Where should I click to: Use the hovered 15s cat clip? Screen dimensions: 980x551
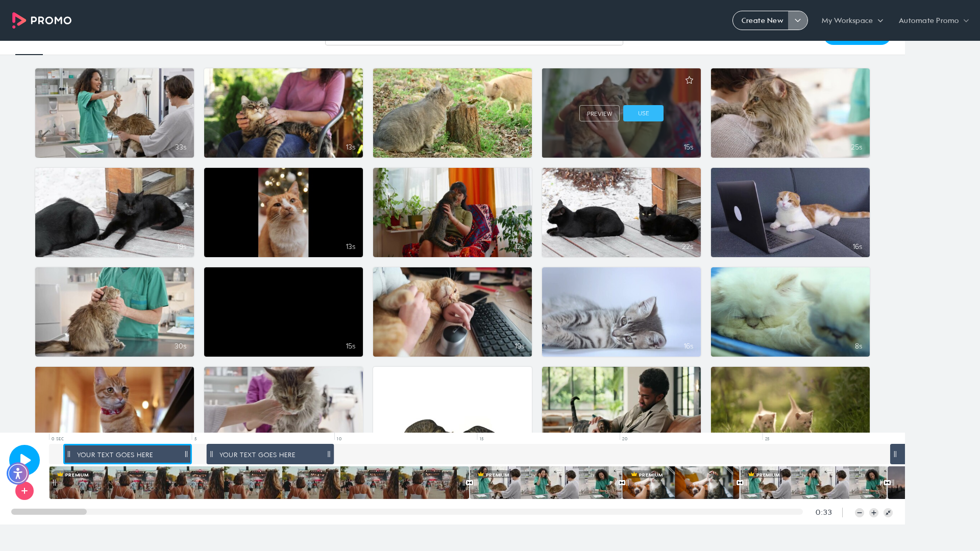click(x=643, y=113)
